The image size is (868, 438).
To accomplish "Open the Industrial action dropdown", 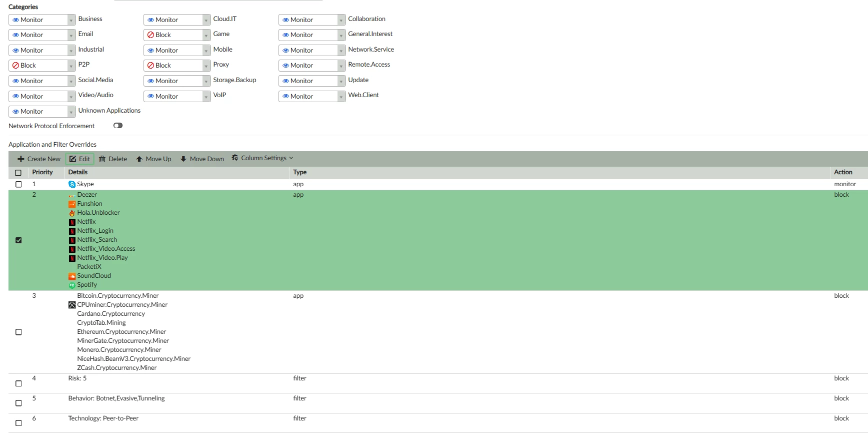I will point(42,51).
